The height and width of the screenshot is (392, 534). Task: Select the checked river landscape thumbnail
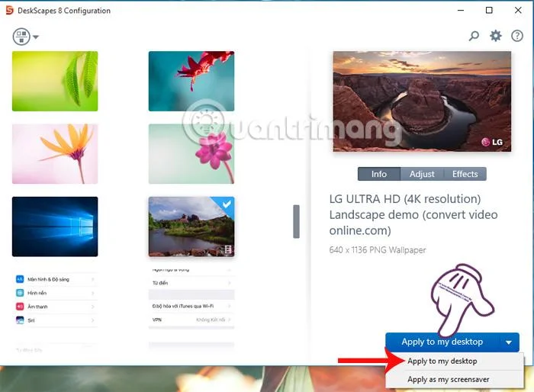click(x=191, y=227)
